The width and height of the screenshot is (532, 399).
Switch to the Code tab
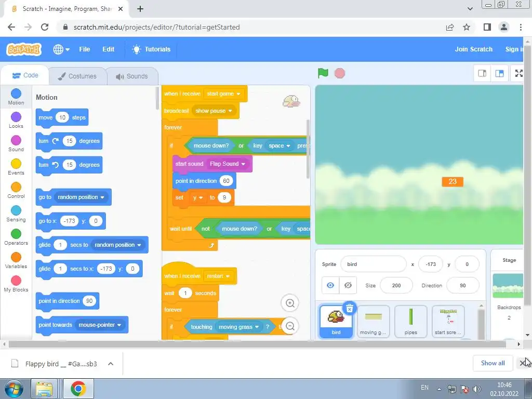[25, 75]
